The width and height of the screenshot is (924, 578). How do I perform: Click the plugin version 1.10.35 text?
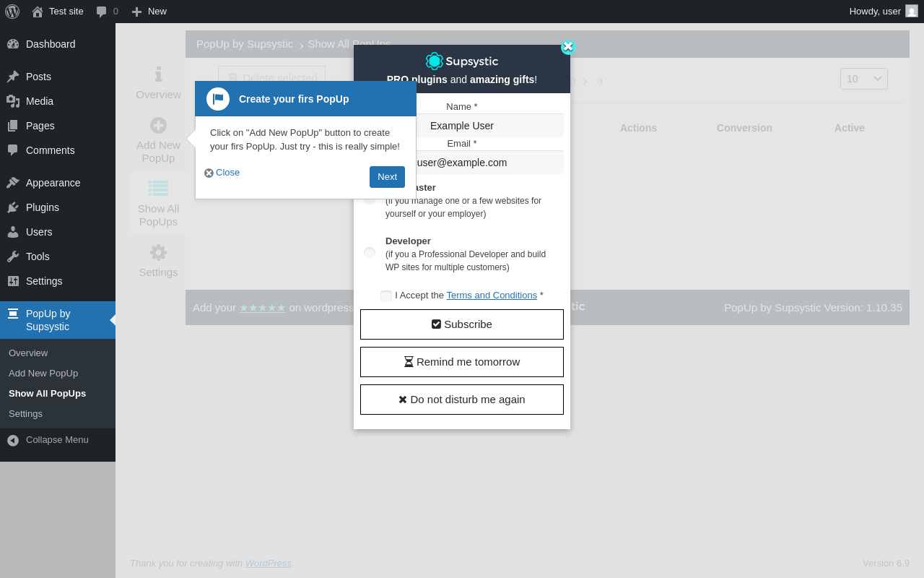(x=813, y=308)
